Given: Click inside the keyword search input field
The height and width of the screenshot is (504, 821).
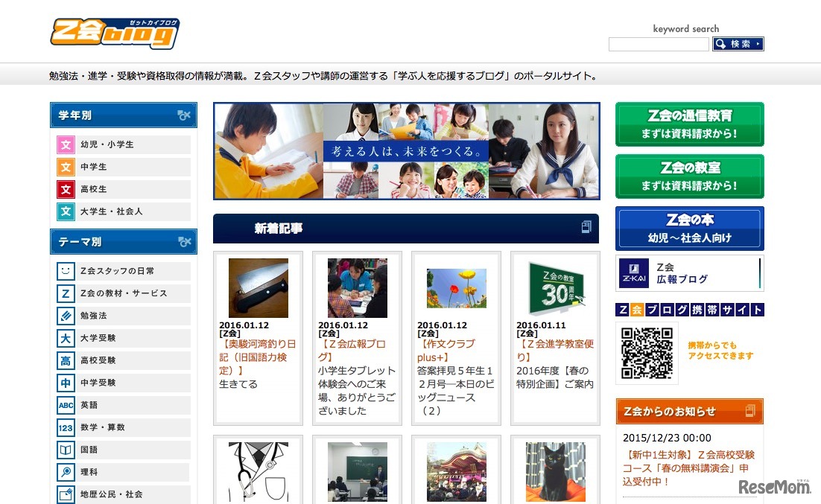Looking at the screenshot, I should (x=659, y=44).
